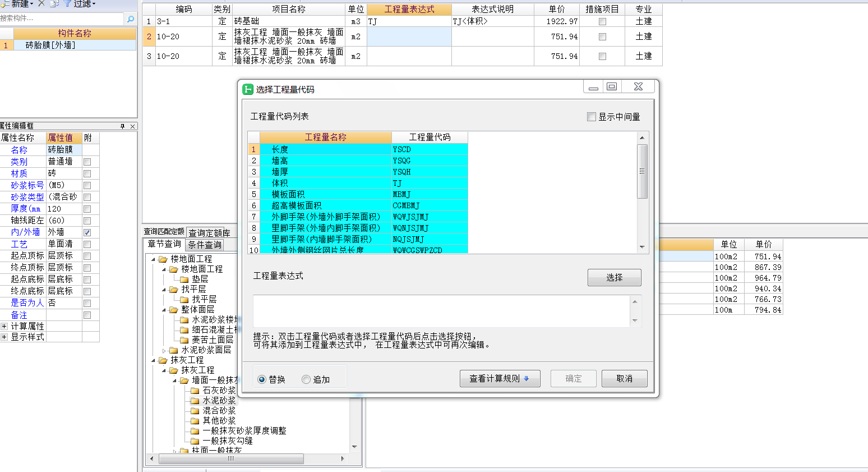Image resolution: width=868 pixels, height=472 pixels.
Task: Click the 工程量表达式 column header
Action: point(409,10)
